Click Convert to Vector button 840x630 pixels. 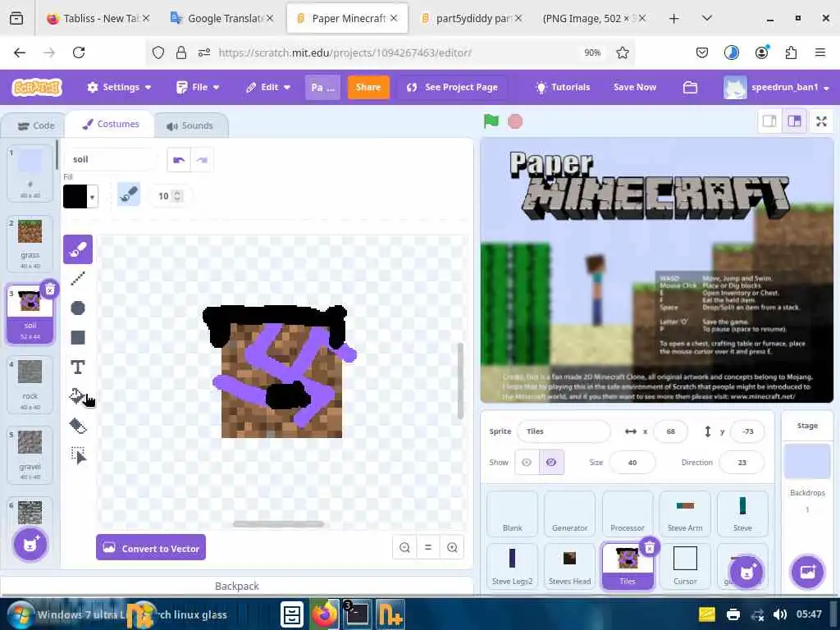click(151, 547)
